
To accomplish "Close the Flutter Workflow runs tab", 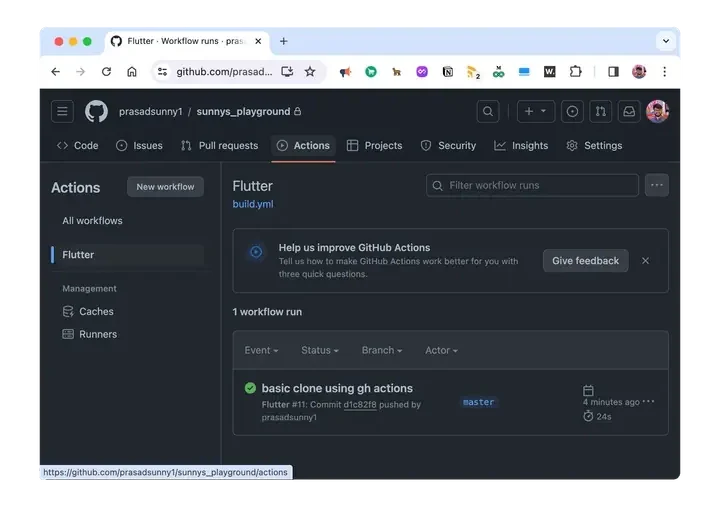I will (x=258, y=41).
